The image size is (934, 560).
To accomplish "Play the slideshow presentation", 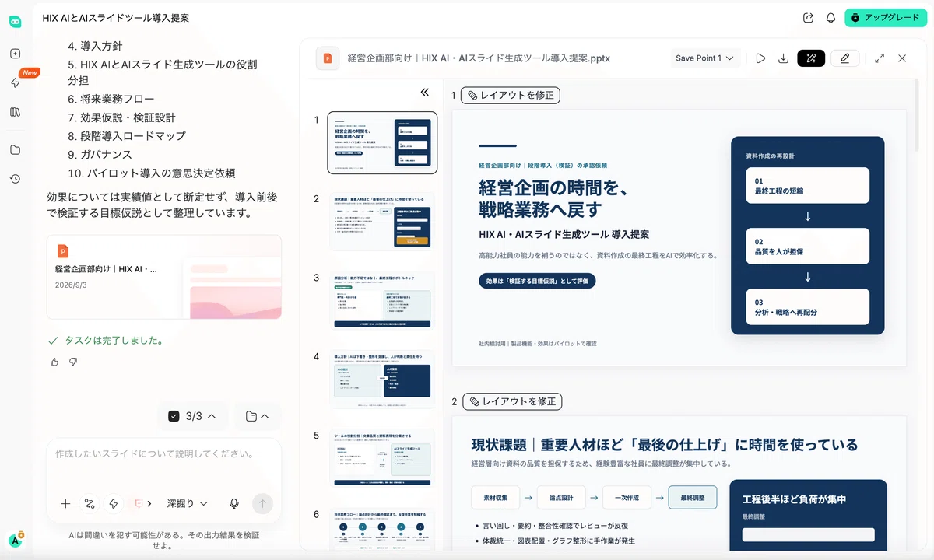I will point(760,58).
